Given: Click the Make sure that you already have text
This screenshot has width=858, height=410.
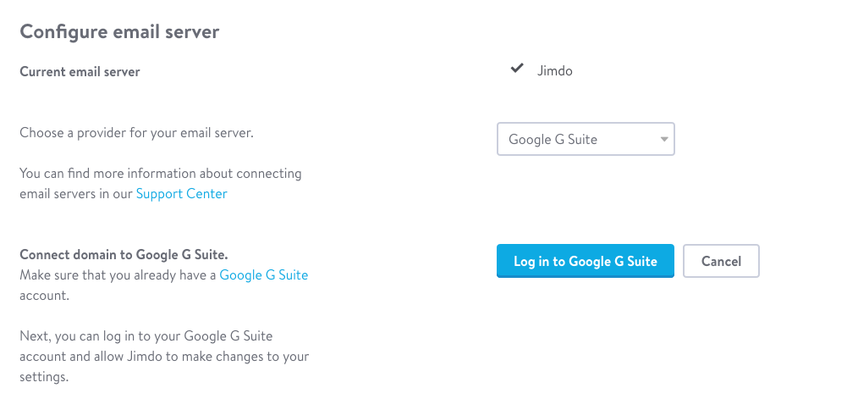Looking at the screenshot, I should (x=118, y=275).
